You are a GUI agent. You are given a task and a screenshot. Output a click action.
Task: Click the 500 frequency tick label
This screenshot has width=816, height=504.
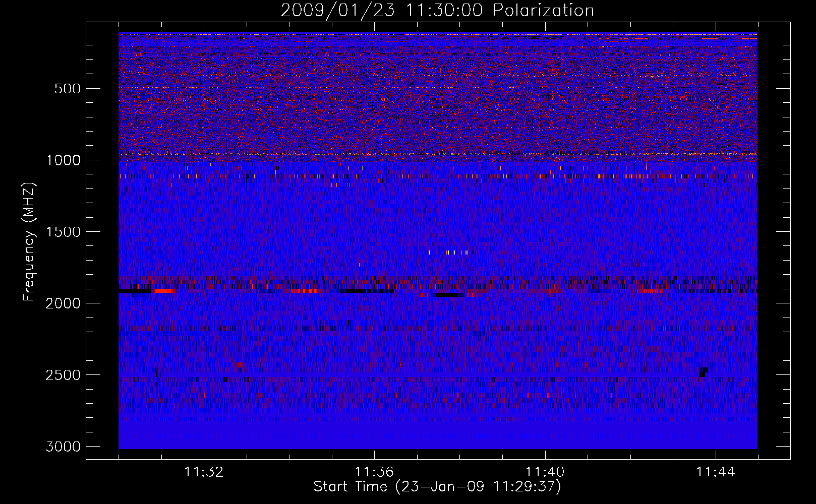pos(68,89)
